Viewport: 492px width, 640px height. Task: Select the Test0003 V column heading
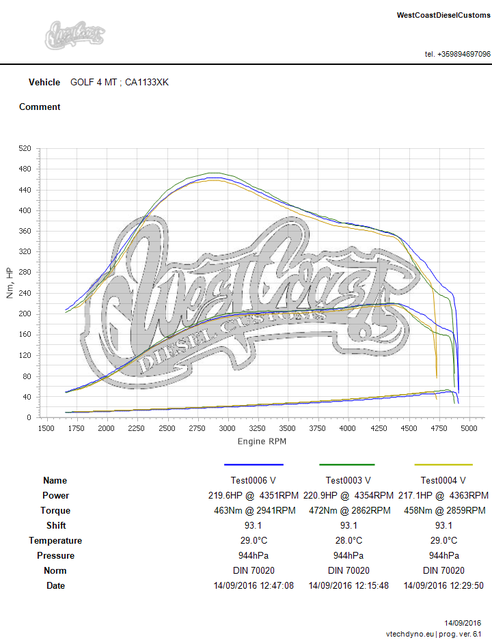click(348, 480)
